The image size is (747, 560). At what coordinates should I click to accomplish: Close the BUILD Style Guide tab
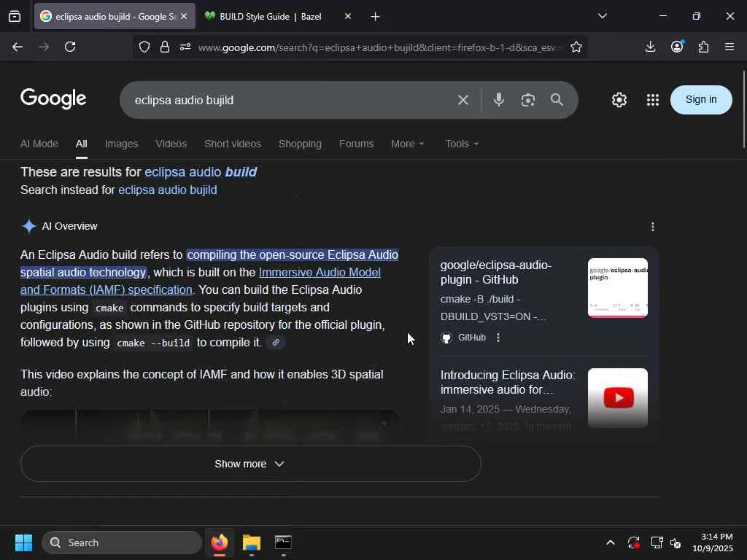pos(348,16)
